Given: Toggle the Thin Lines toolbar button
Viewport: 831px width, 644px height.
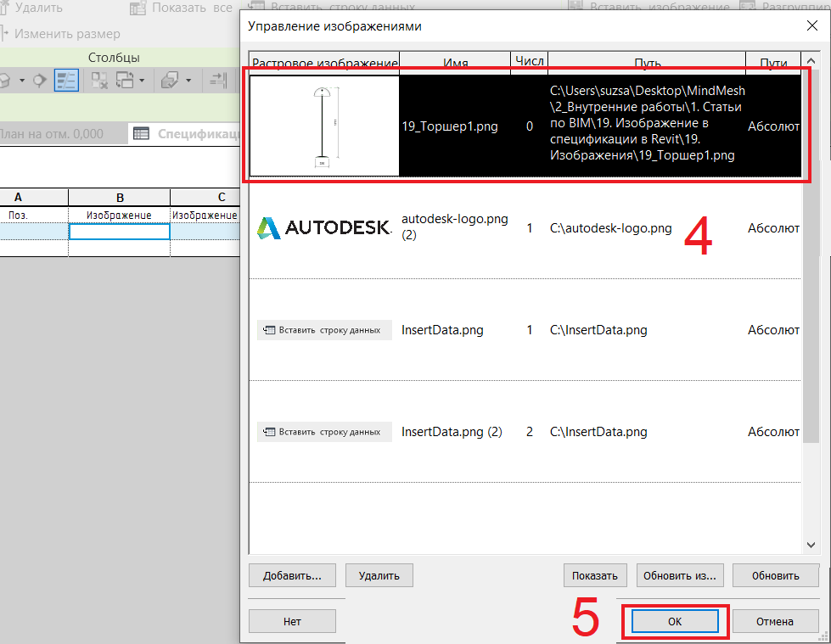Looking at the screenshot, I should tap(66, 81).
